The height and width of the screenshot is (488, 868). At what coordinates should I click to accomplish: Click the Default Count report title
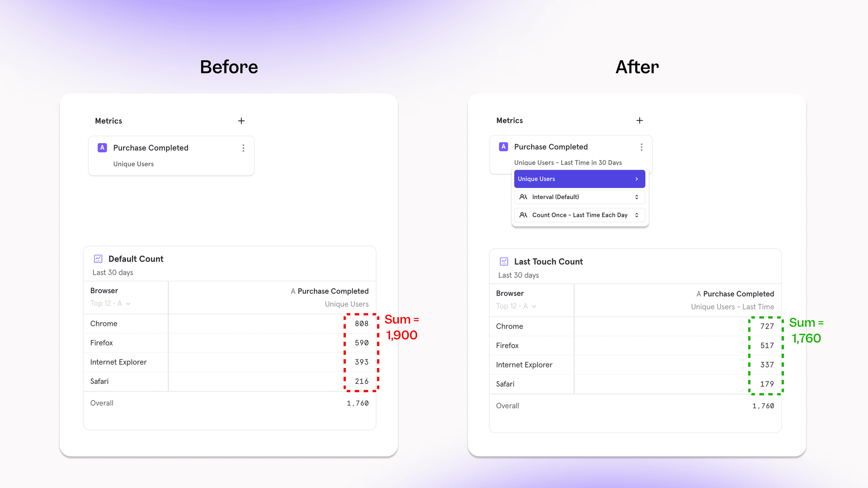point(136,259)
